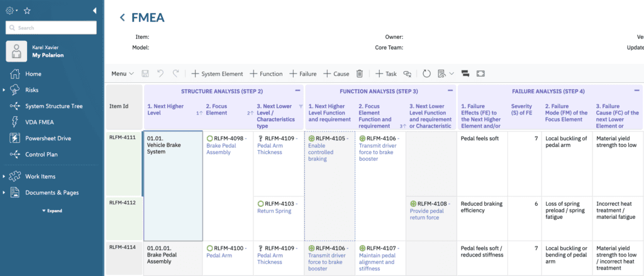Go back using the FMEA back arrow

pyautogui.click(x=123, y=18)
